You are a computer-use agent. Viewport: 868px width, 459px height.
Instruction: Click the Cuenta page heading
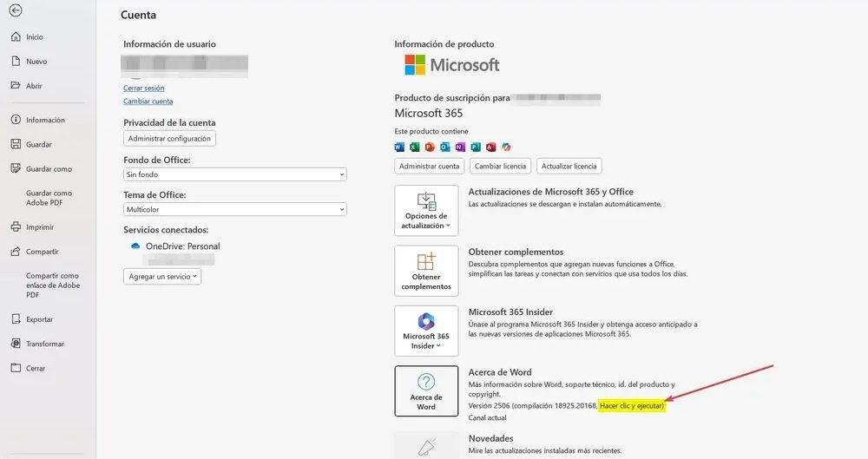click(x=138, y=15)
